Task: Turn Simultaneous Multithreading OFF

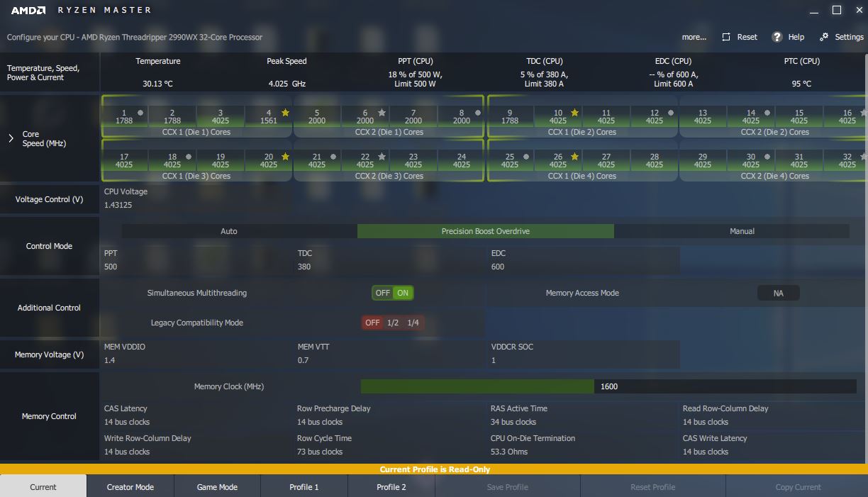Action: (x=383, y=293)
